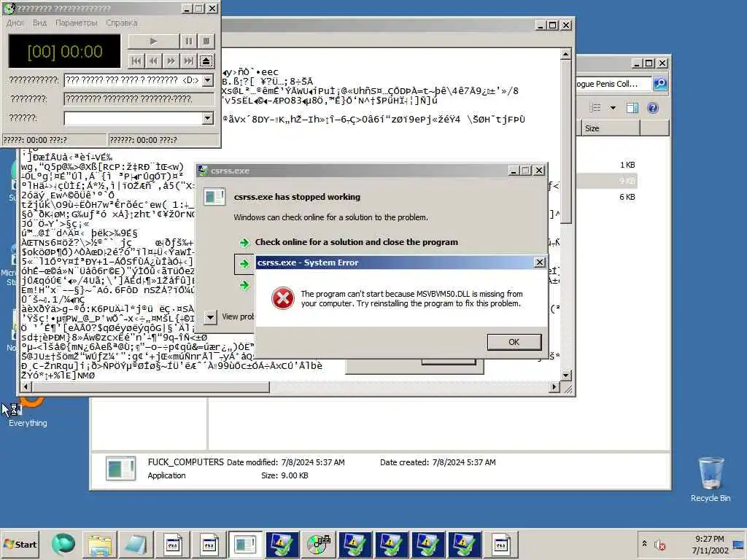Click the Date modified value in details pane
The image size is (747, 560).
(312, 462)
